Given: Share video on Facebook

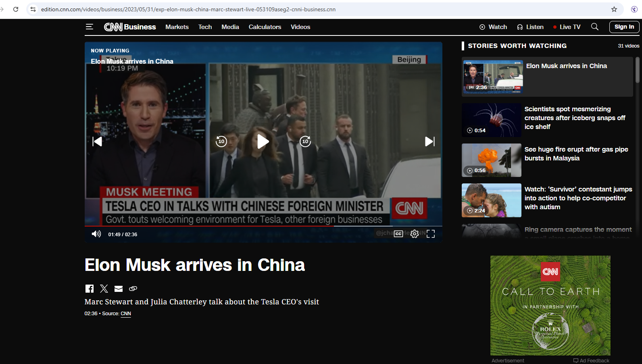Looking at the screenshot, I should pos(90,289).
